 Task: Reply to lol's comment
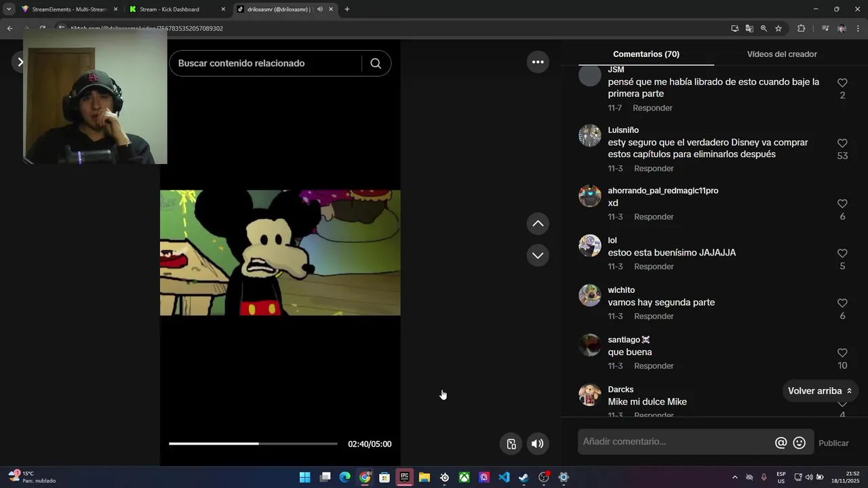point(654,267)
